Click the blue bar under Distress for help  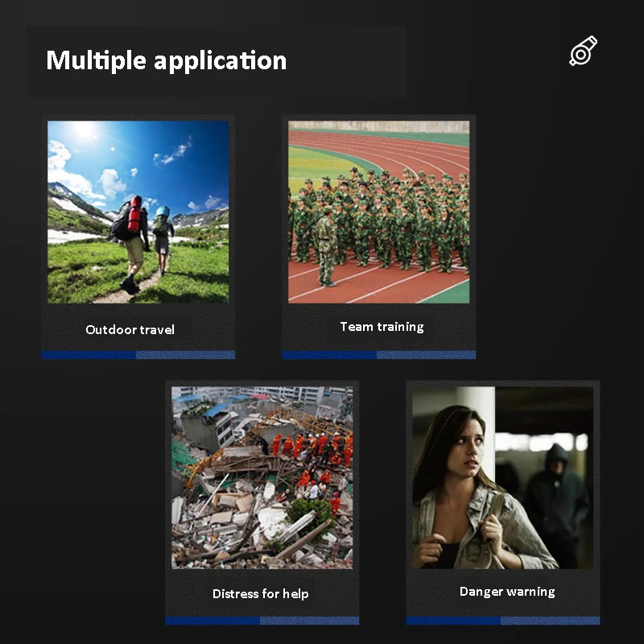click(262, 621)
